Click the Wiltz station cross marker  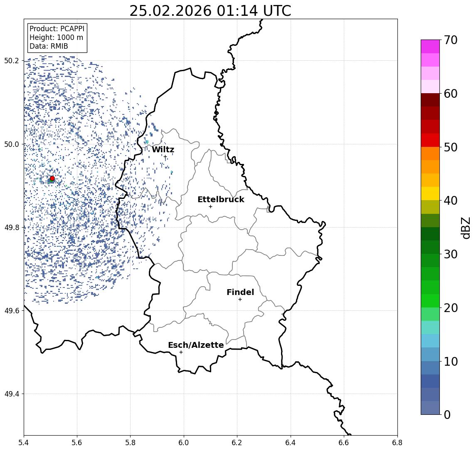165,157
